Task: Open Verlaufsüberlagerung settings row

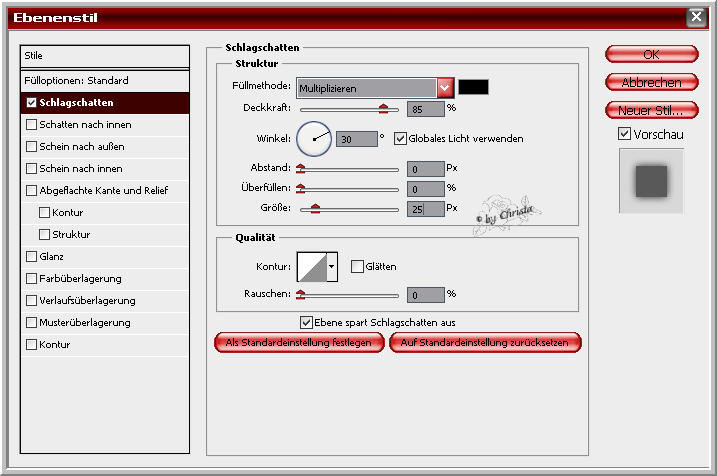Action: click(x=105, y=300)
